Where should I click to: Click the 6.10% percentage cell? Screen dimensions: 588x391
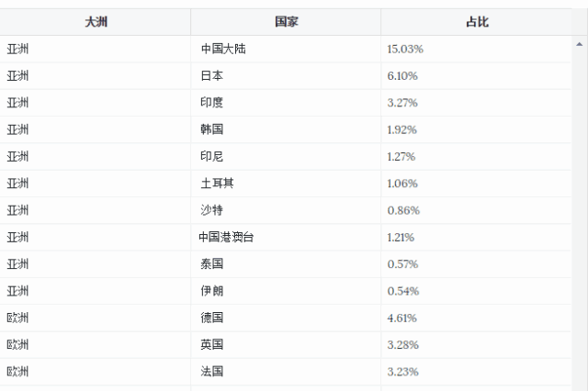tap(402, 76)
